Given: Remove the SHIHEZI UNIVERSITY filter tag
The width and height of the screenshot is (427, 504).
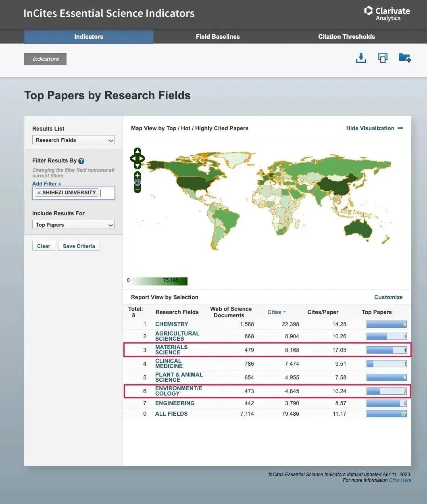Looking at the screenshot, I should tap(39, 193).
